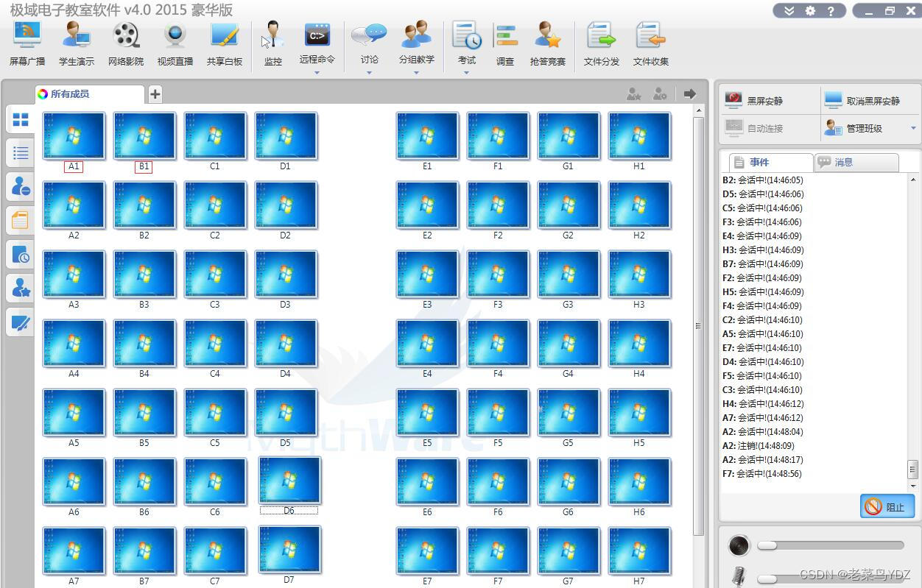Viewport: 922px width, 588px height.
Task: Select student thumbnail B1
Action: point(144,135)
